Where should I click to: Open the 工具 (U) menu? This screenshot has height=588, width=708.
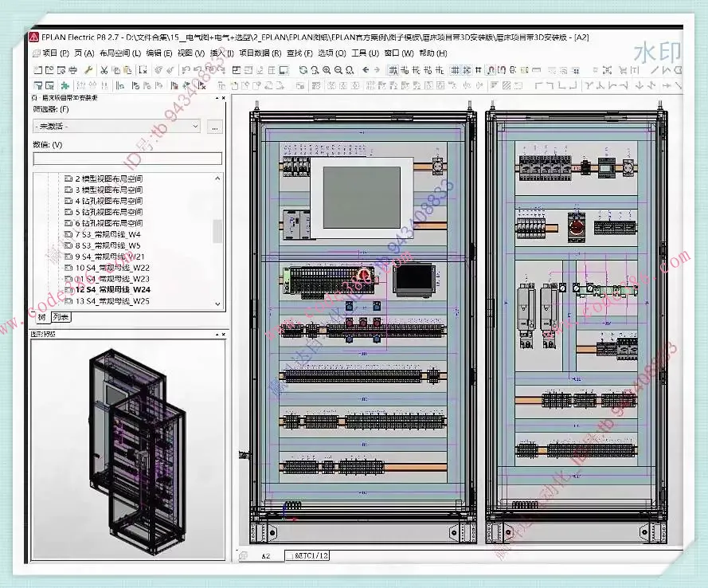tap(365, 53)
